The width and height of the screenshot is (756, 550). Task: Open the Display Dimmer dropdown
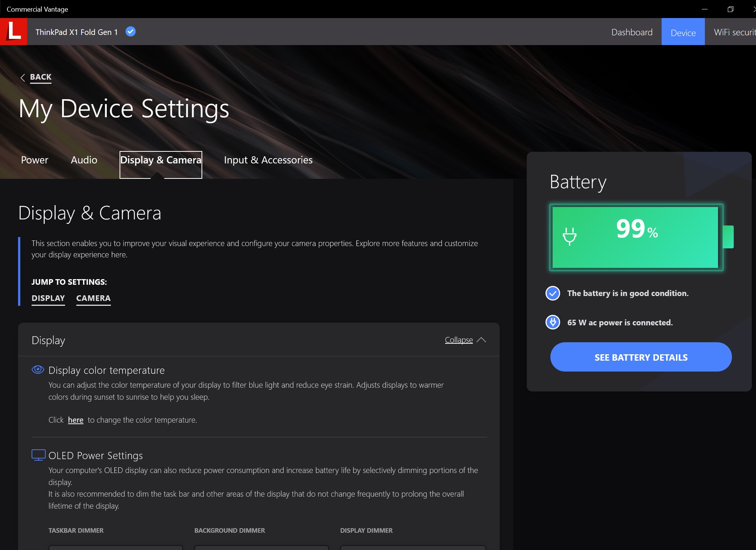coord(413,547)
